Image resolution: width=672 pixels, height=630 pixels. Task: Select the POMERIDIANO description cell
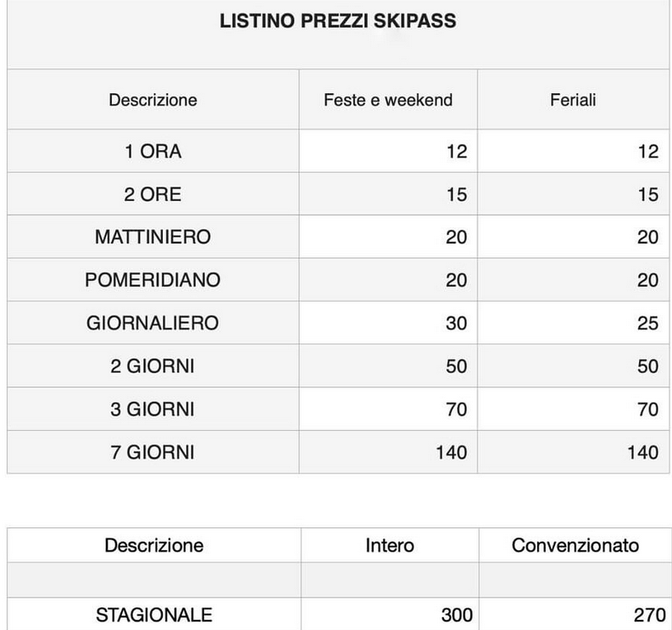coord(153,280)
